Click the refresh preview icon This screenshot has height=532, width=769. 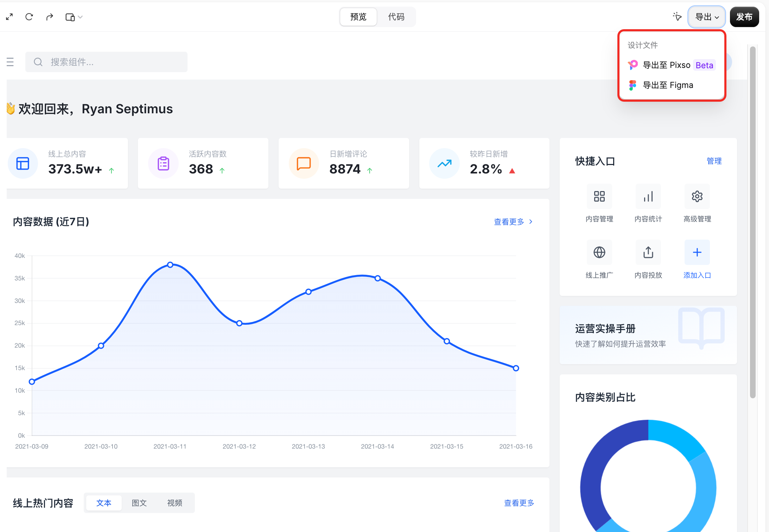[29, 17]
